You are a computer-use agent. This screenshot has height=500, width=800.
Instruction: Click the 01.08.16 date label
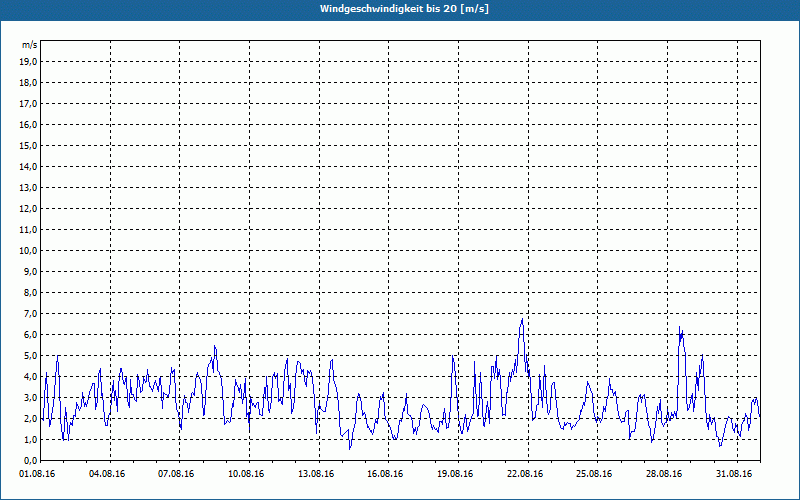point(37,474)
